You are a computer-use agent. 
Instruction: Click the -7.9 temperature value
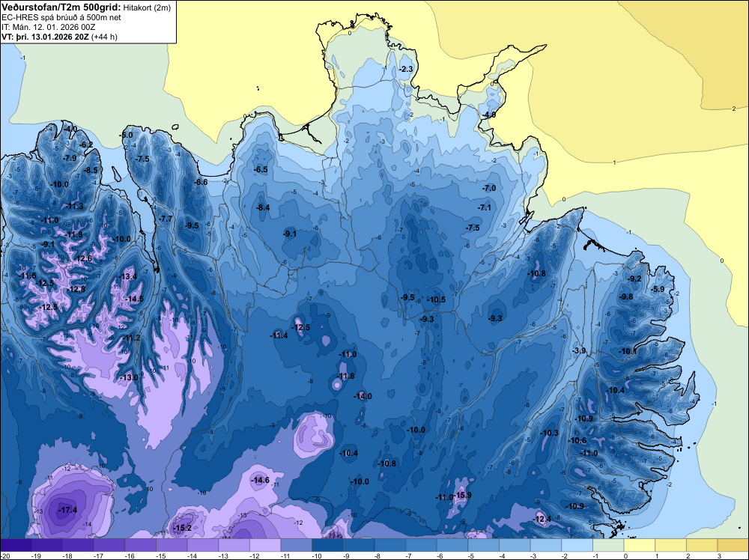69,158
